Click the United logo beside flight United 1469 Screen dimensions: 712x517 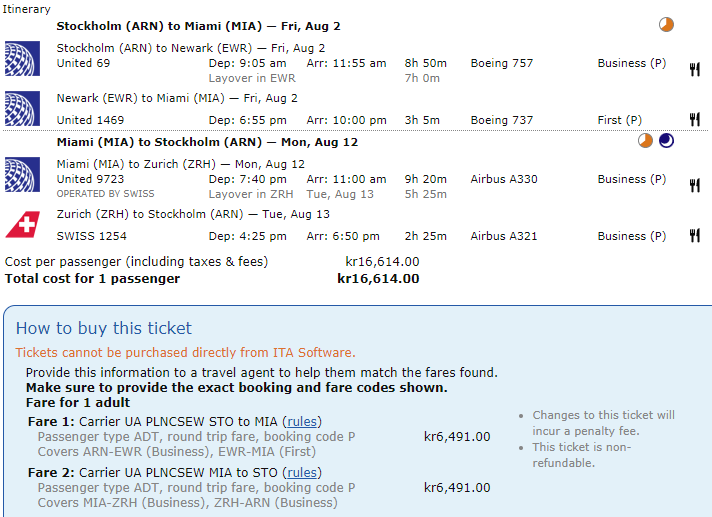pos(21,108)
